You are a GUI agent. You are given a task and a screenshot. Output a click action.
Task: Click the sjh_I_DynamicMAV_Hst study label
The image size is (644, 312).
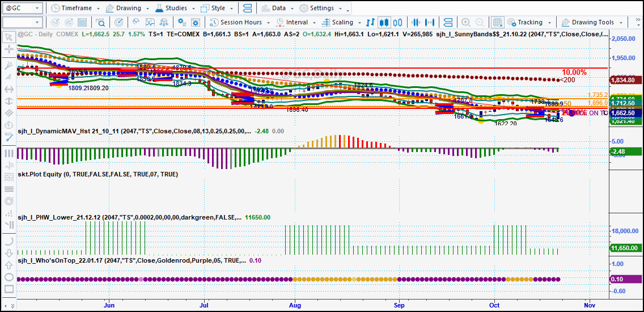point(134,132)
